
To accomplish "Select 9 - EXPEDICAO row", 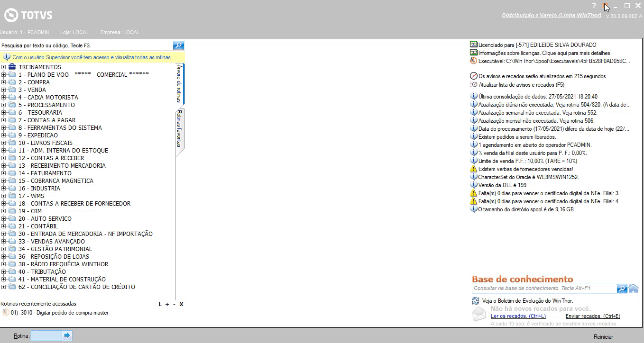I will coord(38,135).
